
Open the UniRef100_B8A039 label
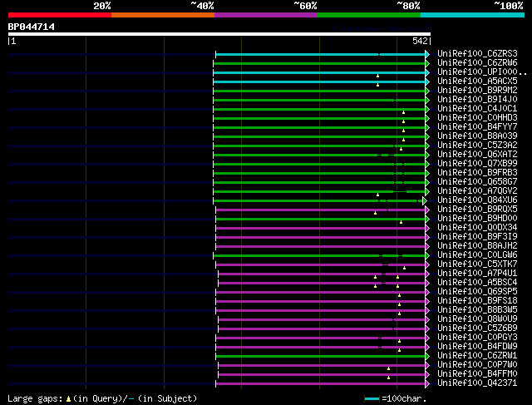(x=477, y=136)
